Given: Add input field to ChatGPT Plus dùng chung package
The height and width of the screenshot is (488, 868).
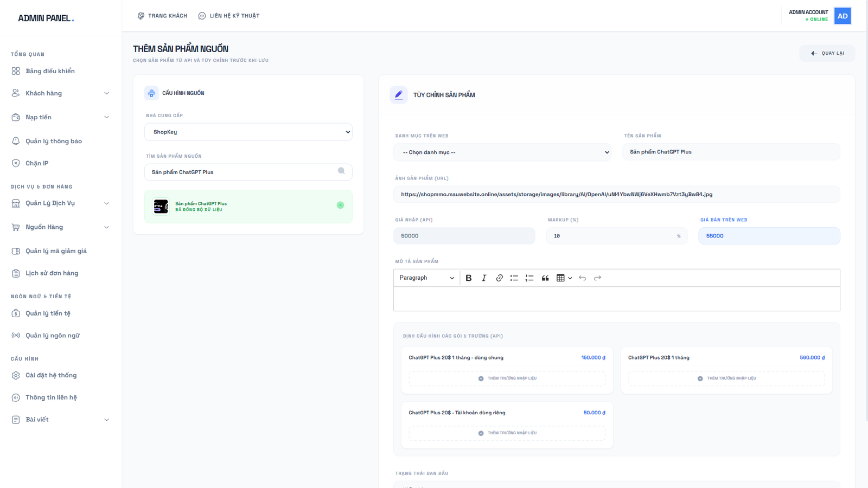Looking at the screenshot, I should tap(507, 378).
